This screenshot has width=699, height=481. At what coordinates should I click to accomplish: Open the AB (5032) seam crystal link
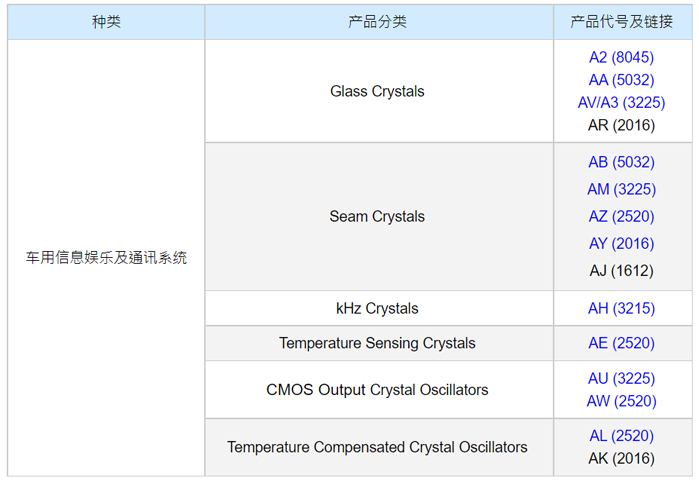(x=621, y=162)
